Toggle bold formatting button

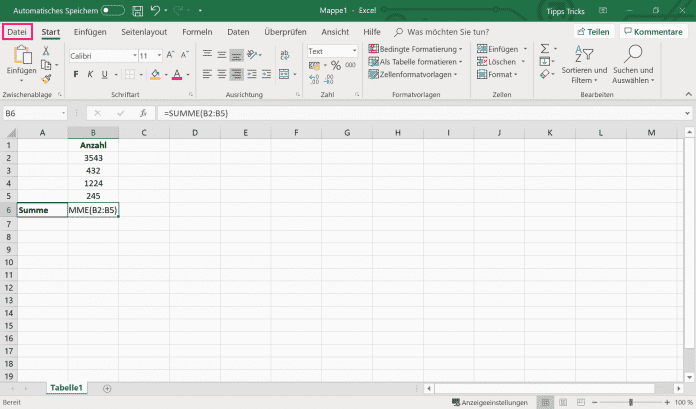[x=76, y=74]
